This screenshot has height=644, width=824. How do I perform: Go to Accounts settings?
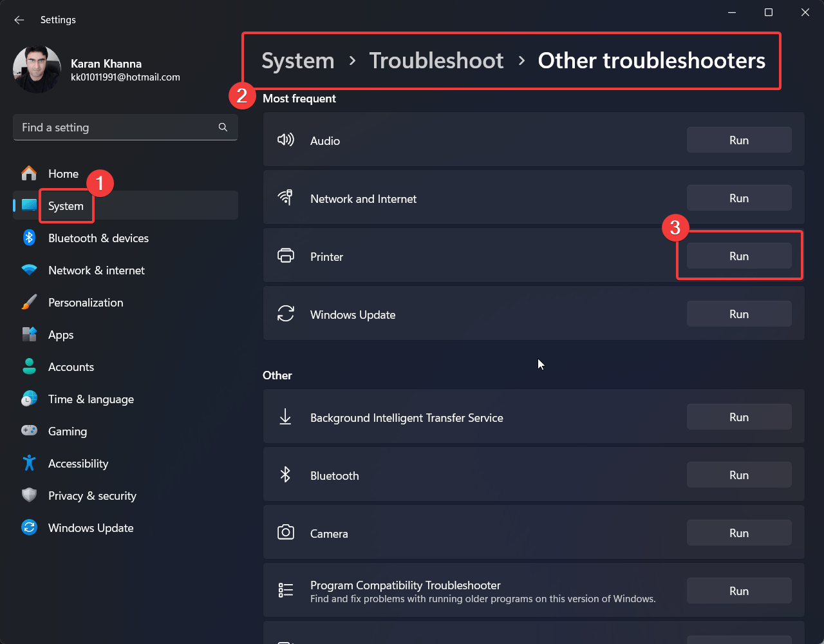point(71,367)
